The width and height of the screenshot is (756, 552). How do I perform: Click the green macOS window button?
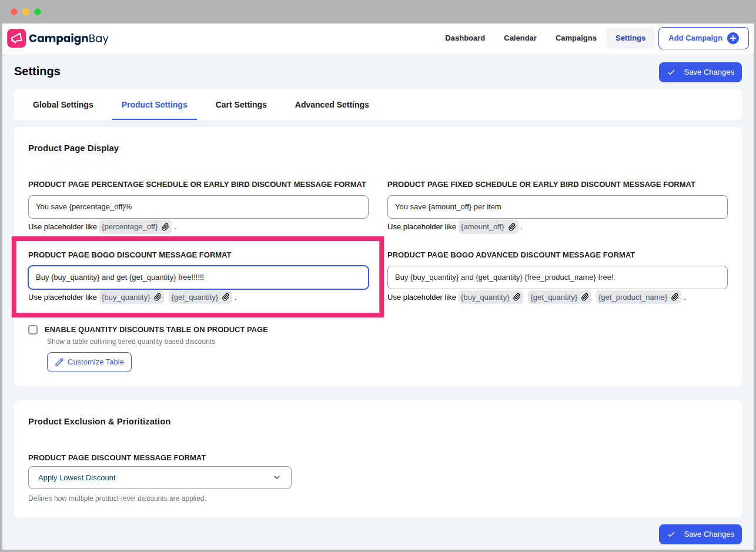[38, 12]
